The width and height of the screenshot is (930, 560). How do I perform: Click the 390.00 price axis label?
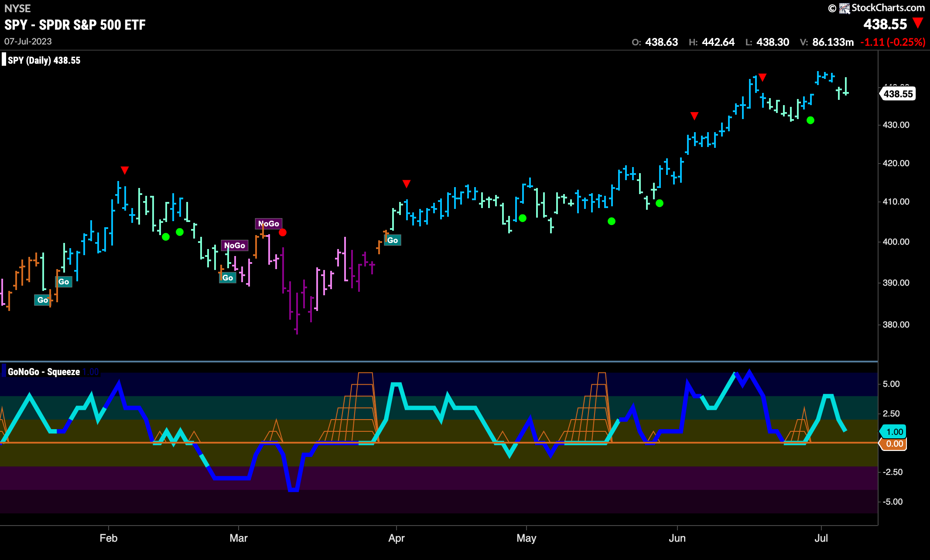click(896, 283)
